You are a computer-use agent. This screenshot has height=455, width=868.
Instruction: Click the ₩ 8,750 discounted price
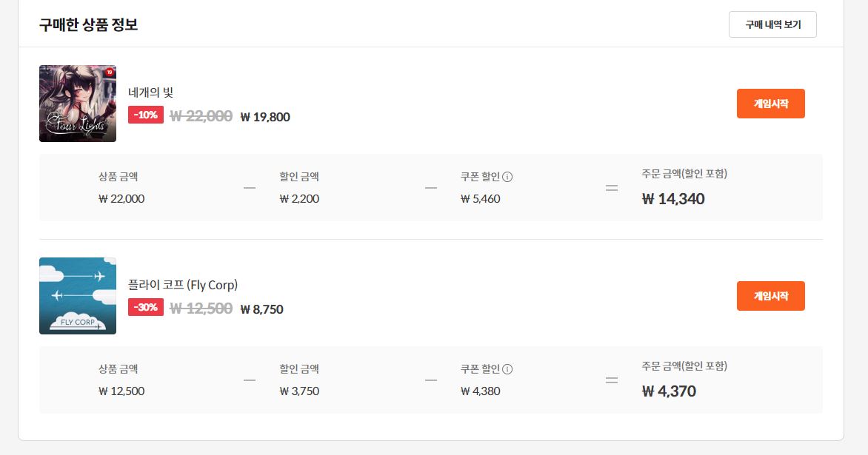tap(261, 309)
